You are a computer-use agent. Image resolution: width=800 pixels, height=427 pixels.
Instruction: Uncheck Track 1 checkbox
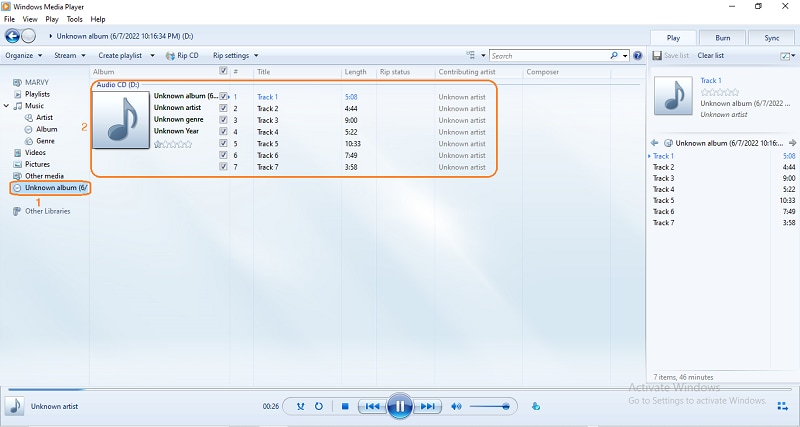[x=223, y=96]
